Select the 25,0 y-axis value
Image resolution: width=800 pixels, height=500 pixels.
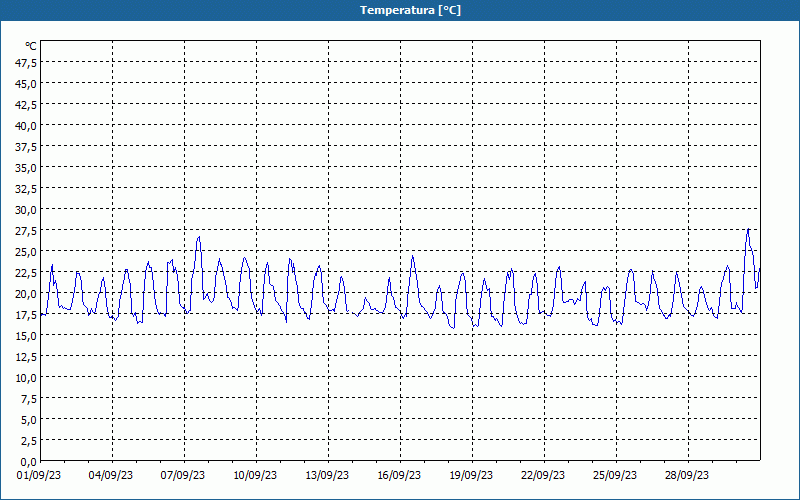(26, 252)
